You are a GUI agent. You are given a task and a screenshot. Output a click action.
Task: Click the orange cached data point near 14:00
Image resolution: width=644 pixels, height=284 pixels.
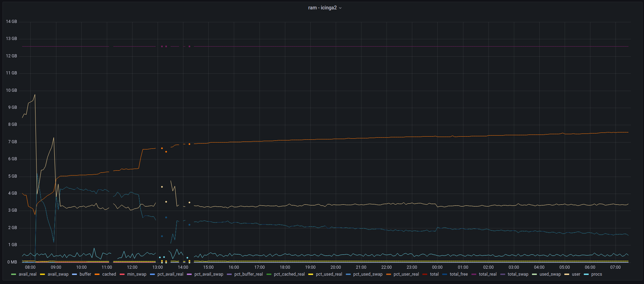189,144
